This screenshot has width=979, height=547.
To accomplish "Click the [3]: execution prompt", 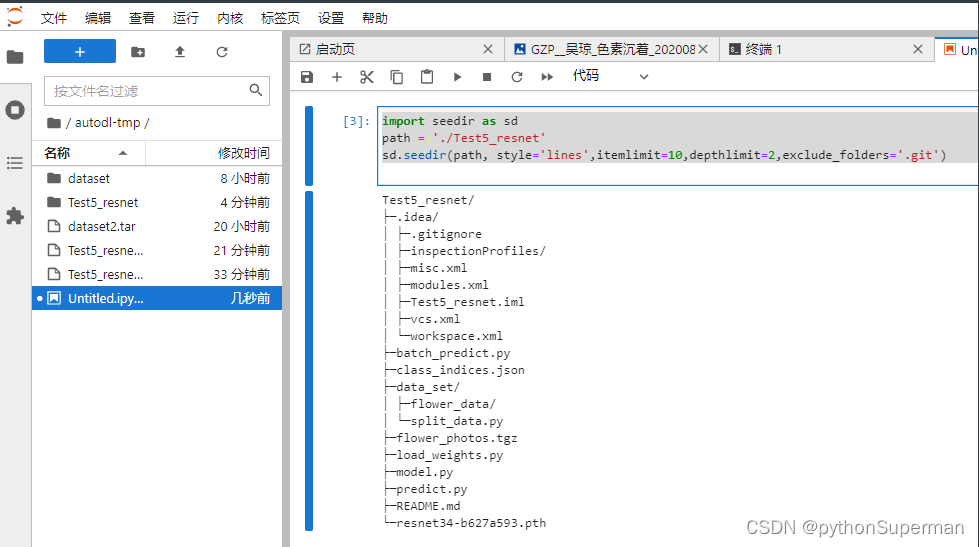I will (x=356, y=121).
